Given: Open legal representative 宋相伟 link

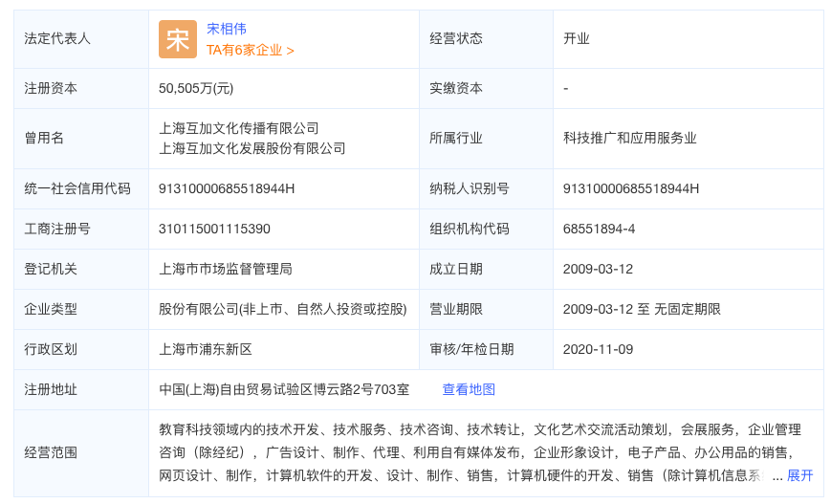Looking at the screenshot, I should pyautogui.click(x=227, y=29).
